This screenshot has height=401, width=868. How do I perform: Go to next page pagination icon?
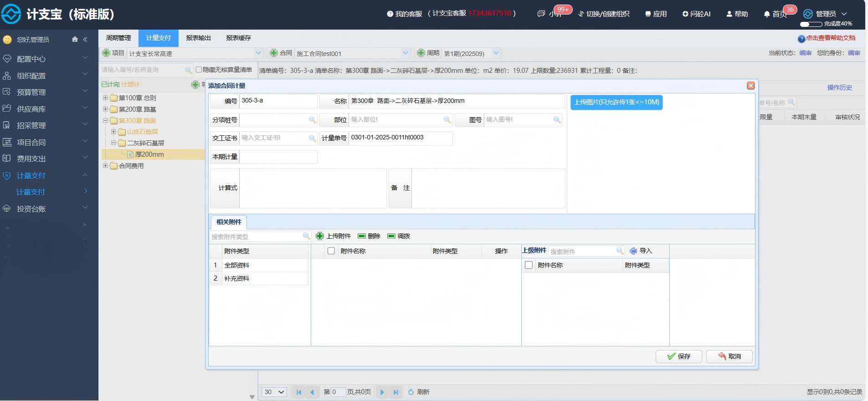382,392
